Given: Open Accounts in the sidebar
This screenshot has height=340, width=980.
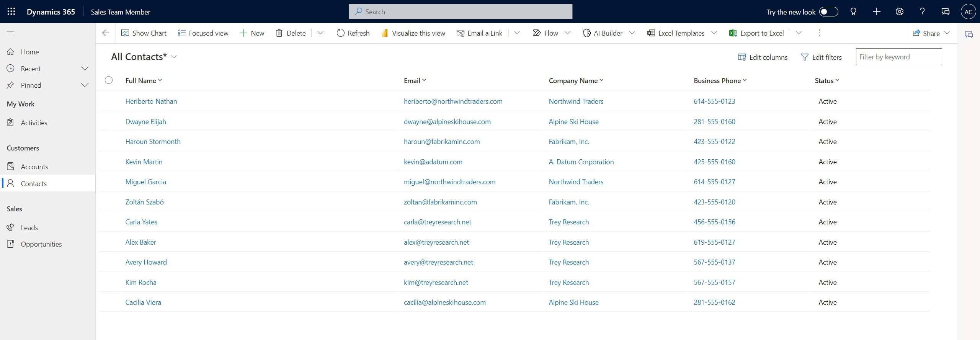Looking at the screenshot, I should tap(47, 167).
